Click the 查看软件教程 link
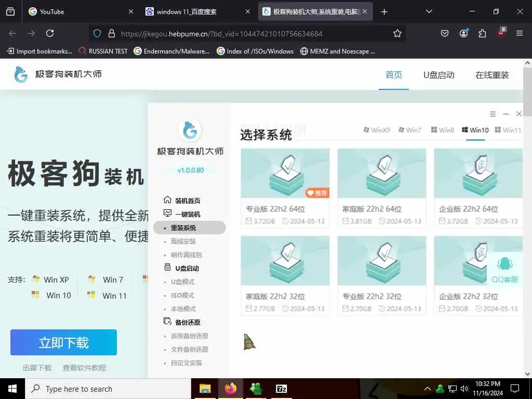Screen dimensions: 532x399 point(84,368)
